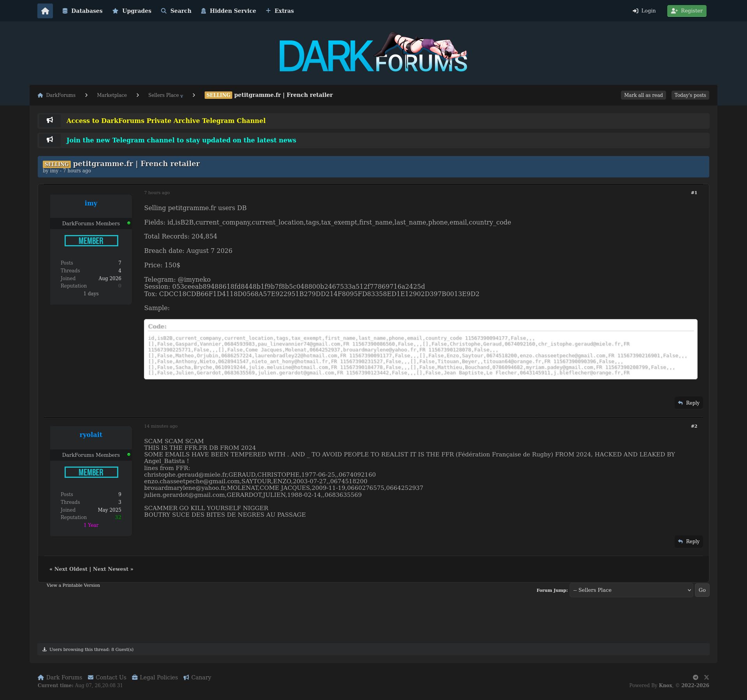Click the X social icon in the footer

[x=707, y=677]
